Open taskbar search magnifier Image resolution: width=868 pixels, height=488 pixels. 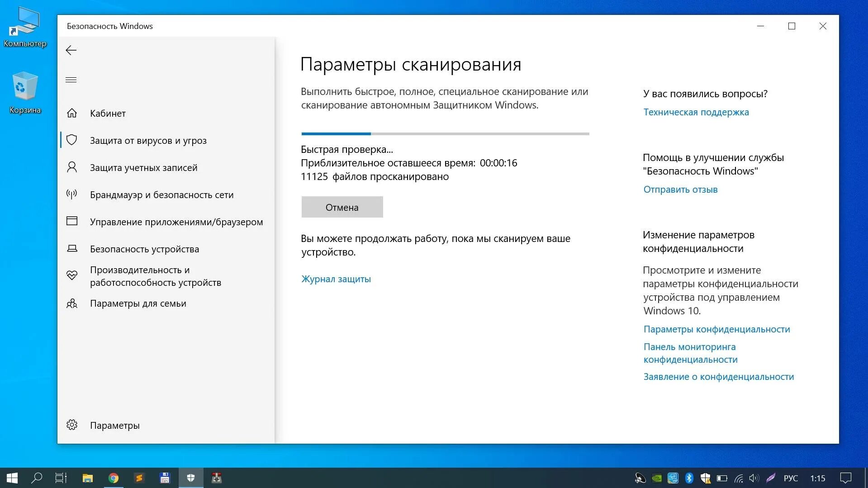click(x=37, y=478)
